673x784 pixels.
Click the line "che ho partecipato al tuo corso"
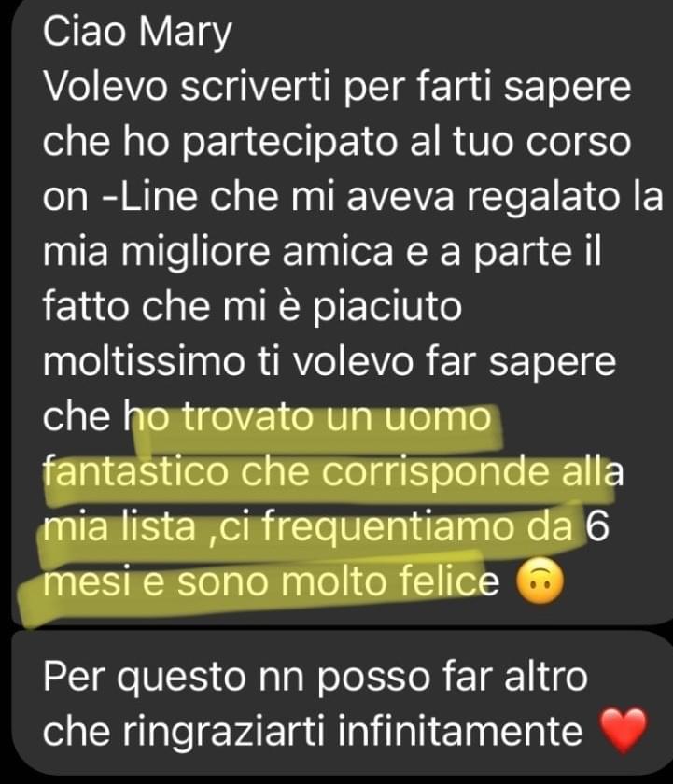pos(337,143)
